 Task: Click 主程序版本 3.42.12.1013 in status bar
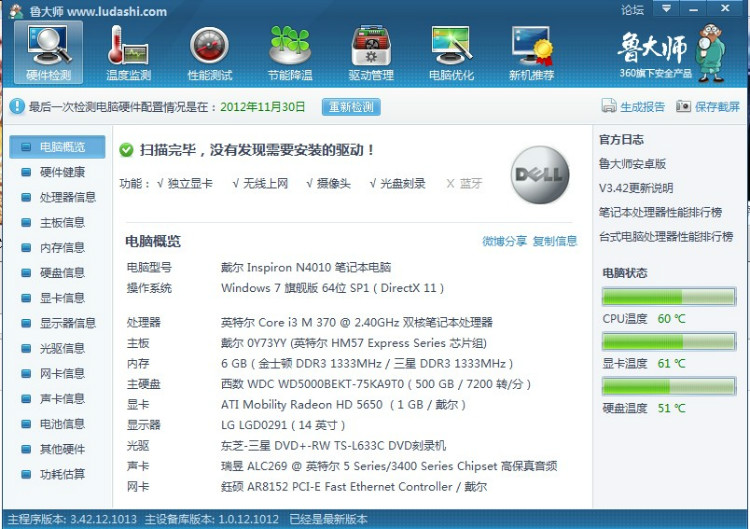tap(72, 519)
